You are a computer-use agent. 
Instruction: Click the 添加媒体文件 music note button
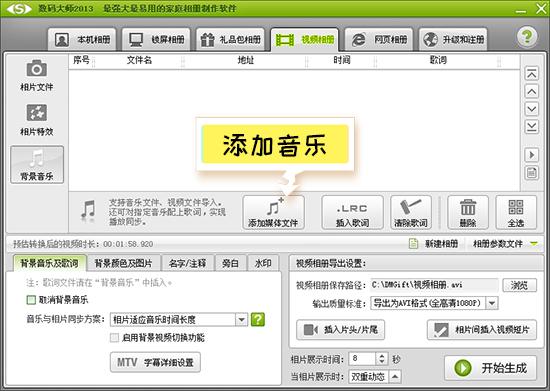pyautogui.click(x=273, y=213)
